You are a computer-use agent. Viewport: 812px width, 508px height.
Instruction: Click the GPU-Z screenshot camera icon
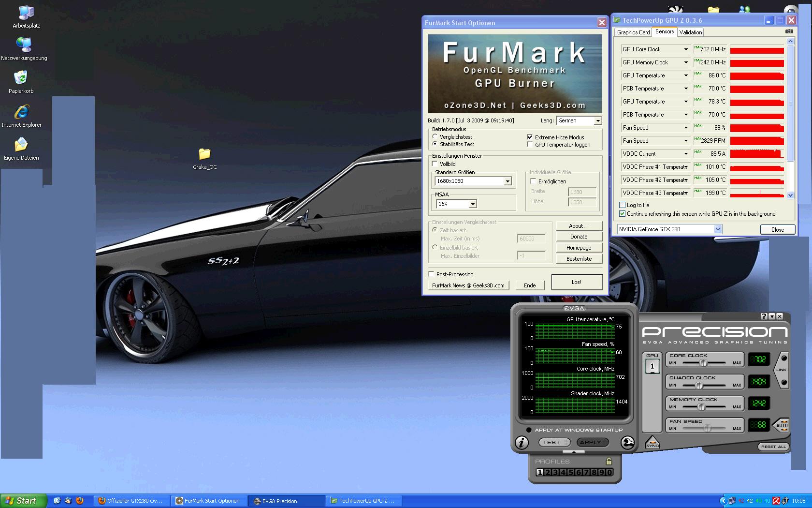pos(789,31)
